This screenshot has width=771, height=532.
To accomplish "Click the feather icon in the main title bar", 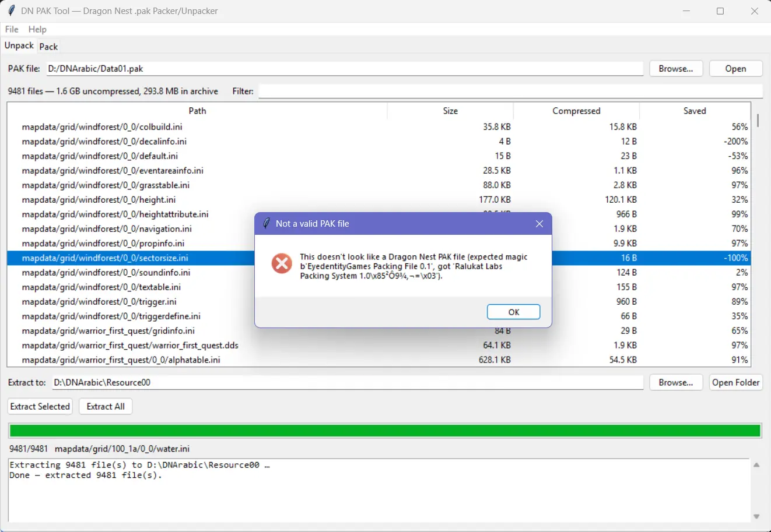I will click(x=10, y=10).
